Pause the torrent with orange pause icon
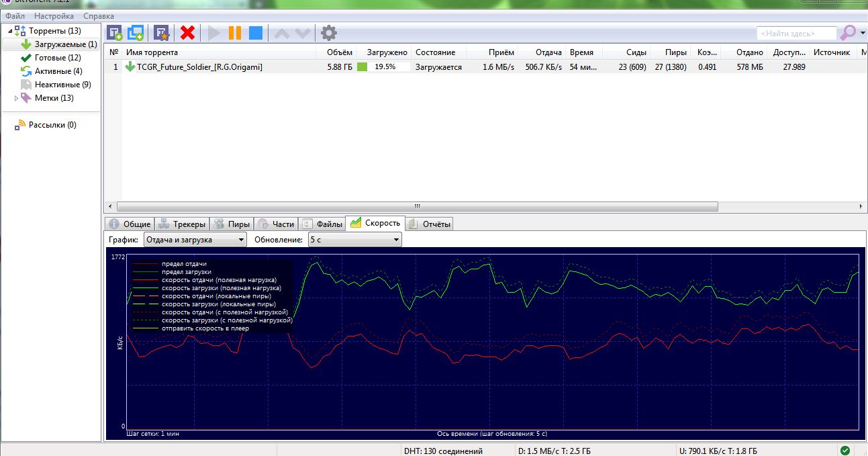The width and height of the screenshot is (868, 456). tap(235, 32)
